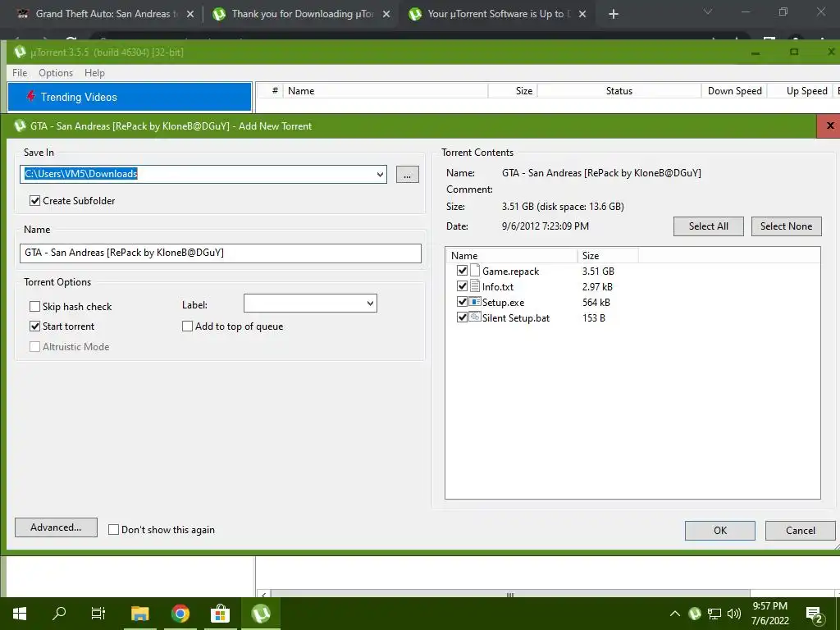
Task: Click main list Size column header
Action: pyautogui.click(x=513, y=91)
